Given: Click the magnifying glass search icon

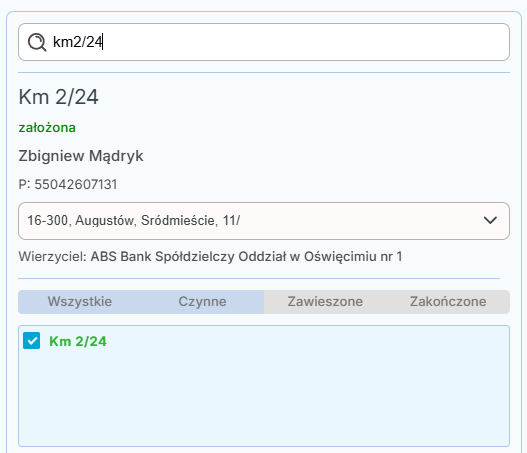Looking at the screenshot, I should (37, 42).
